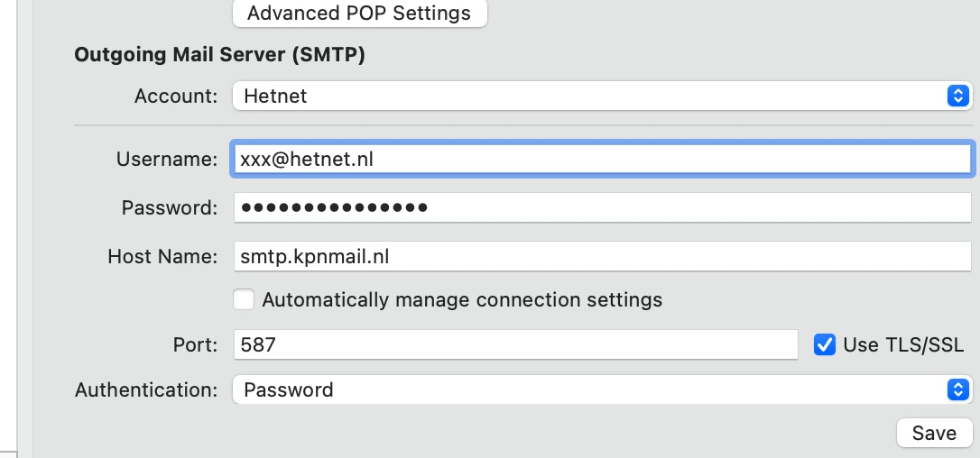Click the "Username:" label
The height and width of the screenshot is (458, 980).
tap(167, 160)
